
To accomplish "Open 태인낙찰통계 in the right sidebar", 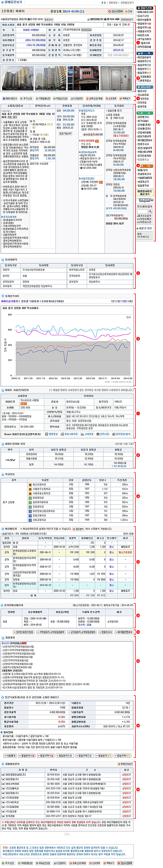I will 144,20.
